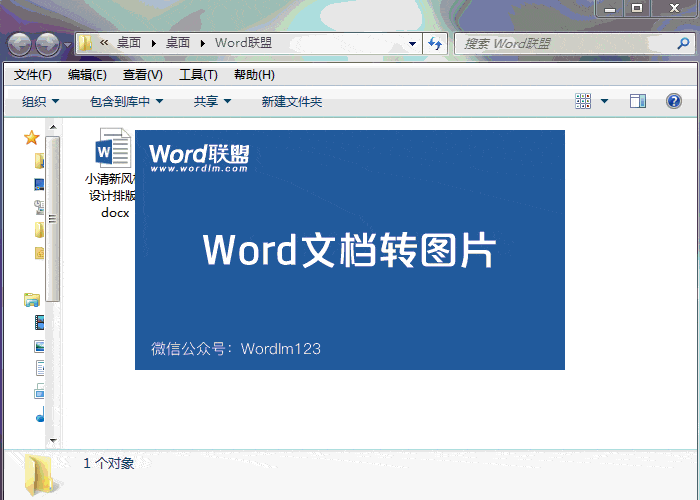Open the 查看(V) menu
This screenshot has height=500, width=700.
coord(142,75)
